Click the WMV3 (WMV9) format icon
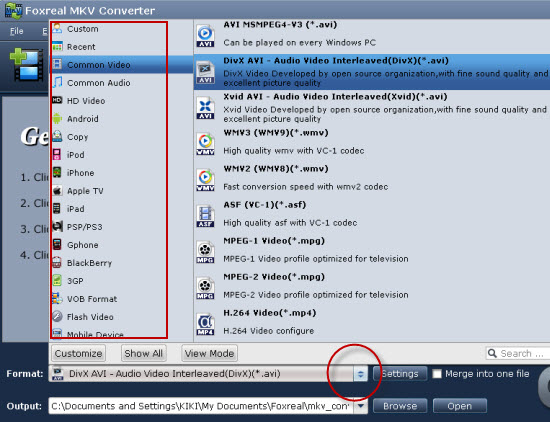The height and width of the screenshot is (422, 550). 205,144
